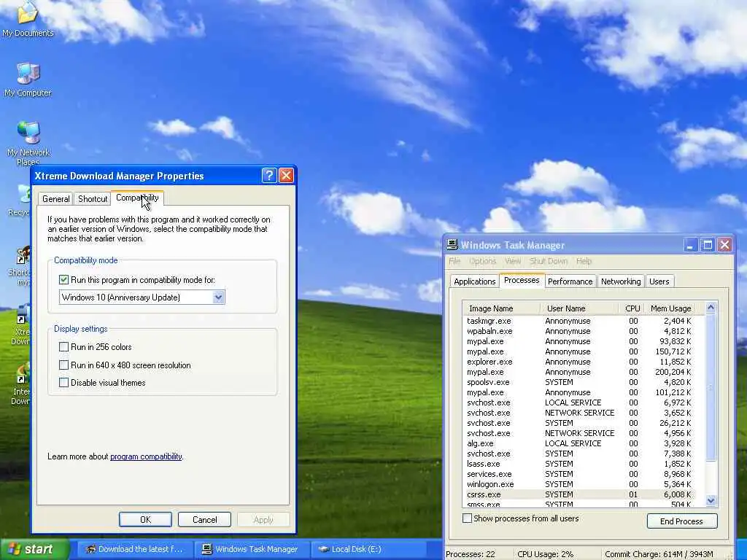Open the My Computer desktop icon
Screen dimensions: 747x560
28,80
